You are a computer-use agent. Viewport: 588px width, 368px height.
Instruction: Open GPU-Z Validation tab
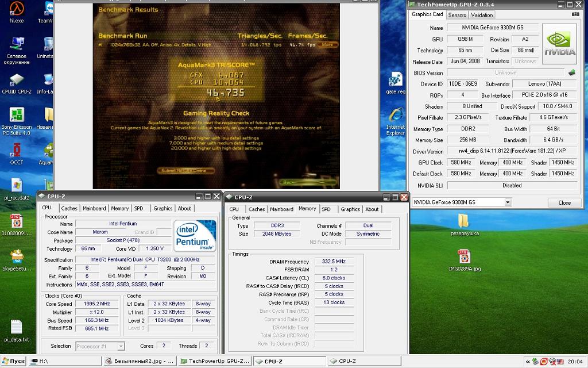click(482, 15)
